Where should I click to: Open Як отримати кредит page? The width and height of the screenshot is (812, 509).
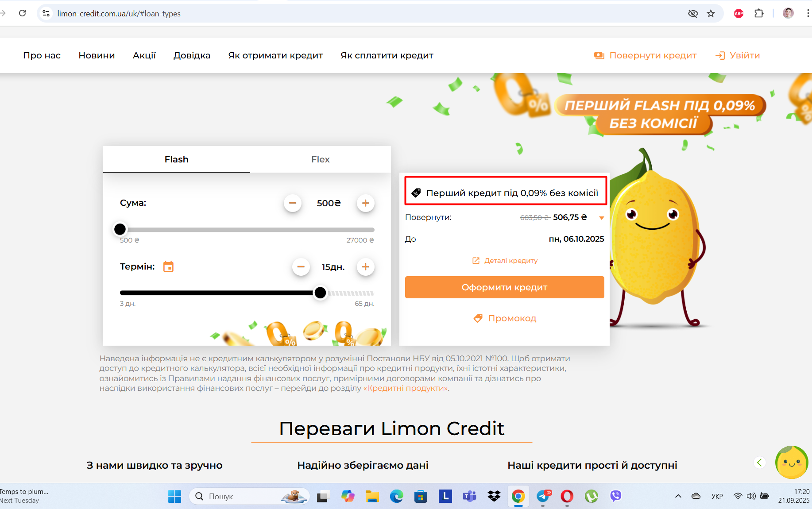(x=275, y=55)
